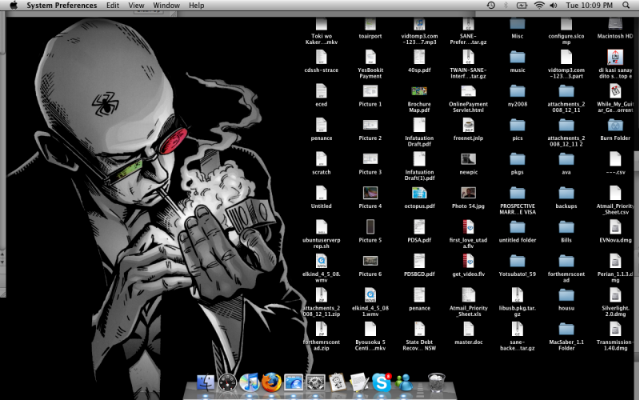Screen dimensions: 639x400
Task: Open the View menu
Action: click(x=136, y=5)
